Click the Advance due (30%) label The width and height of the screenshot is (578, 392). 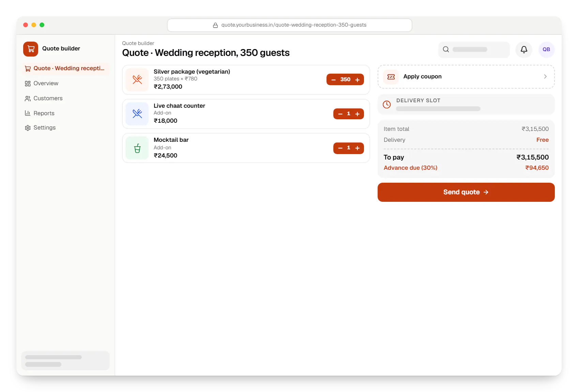pyautogui.click(x=410, y=168)
